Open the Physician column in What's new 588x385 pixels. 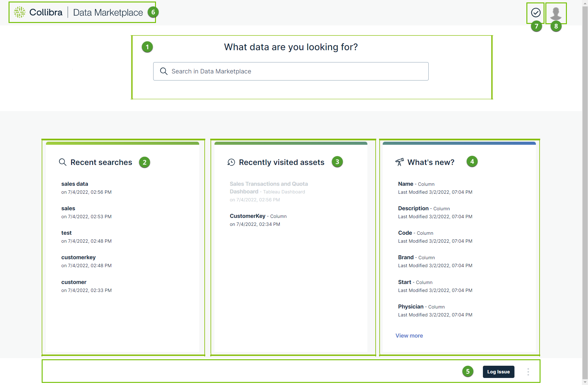[x=411, y=307]
